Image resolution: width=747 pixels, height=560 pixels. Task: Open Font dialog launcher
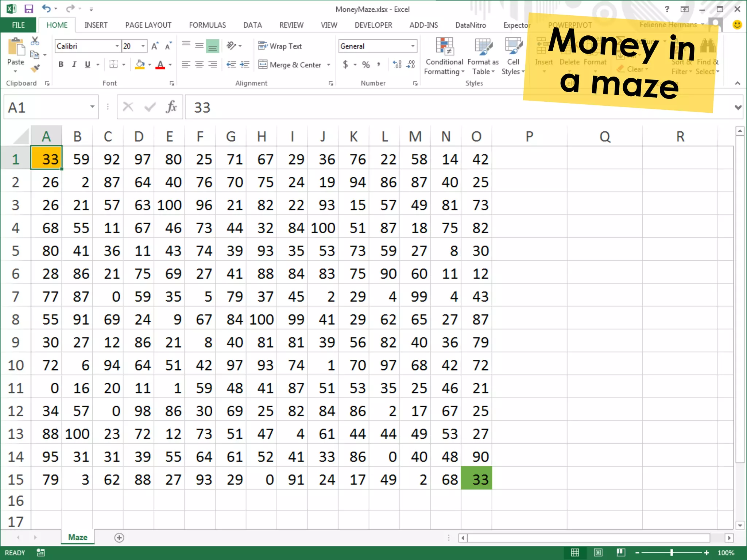pyautogui.click(x=172, y=83)
